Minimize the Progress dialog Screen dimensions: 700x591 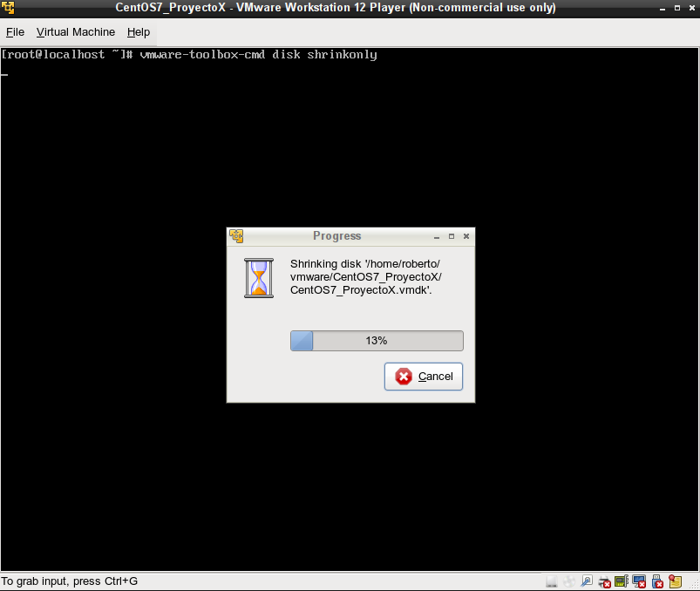437,236
